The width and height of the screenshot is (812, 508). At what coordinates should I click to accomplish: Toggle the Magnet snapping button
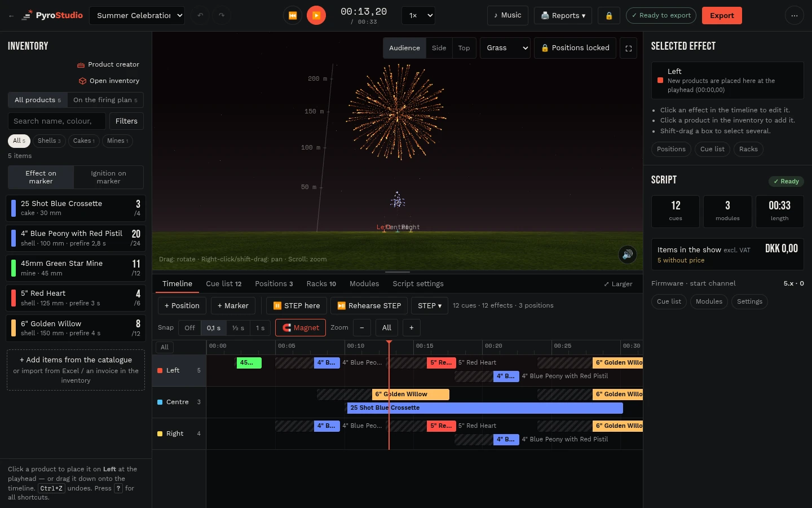301,328
